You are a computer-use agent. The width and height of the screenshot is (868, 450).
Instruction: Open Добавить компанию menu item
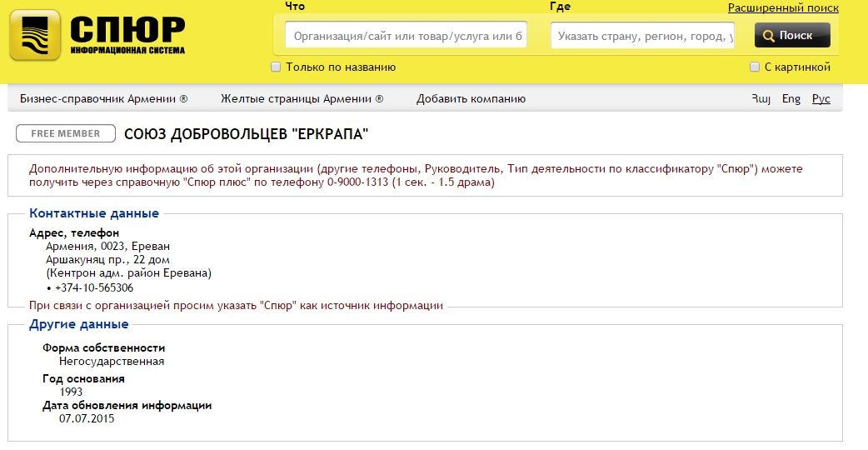[x=471, y=98]
